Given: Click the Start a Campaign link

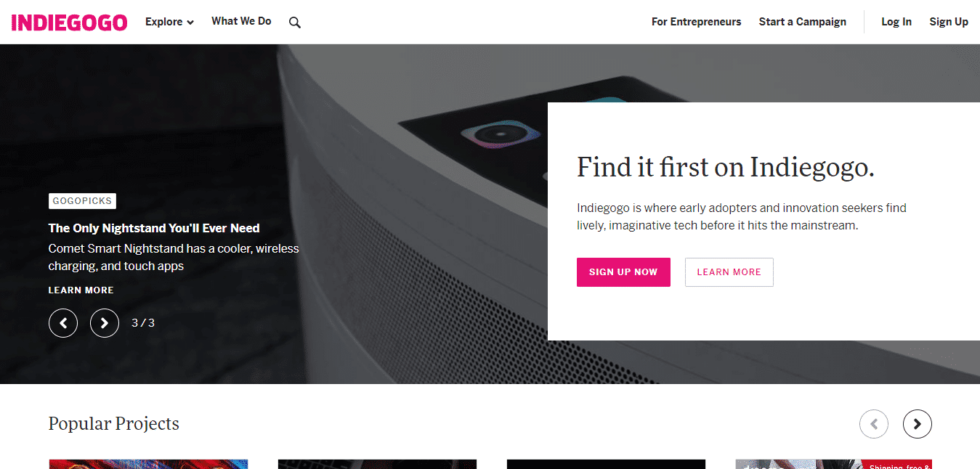Looking at the screenshot, I should (802, 22).
